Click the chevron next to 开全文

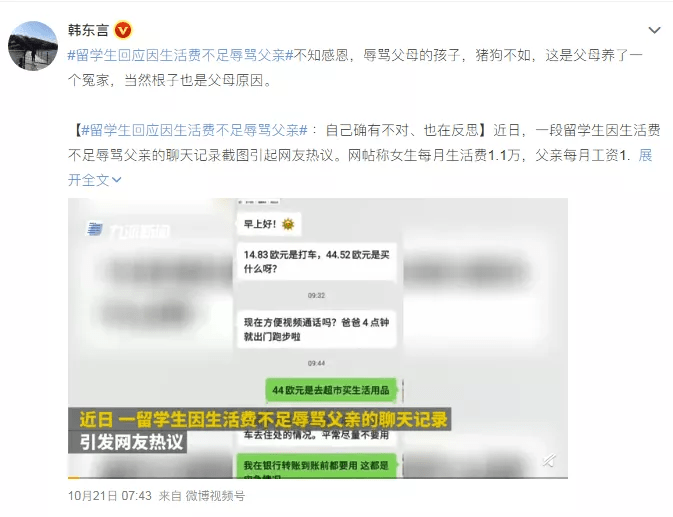tap(116, 180)
